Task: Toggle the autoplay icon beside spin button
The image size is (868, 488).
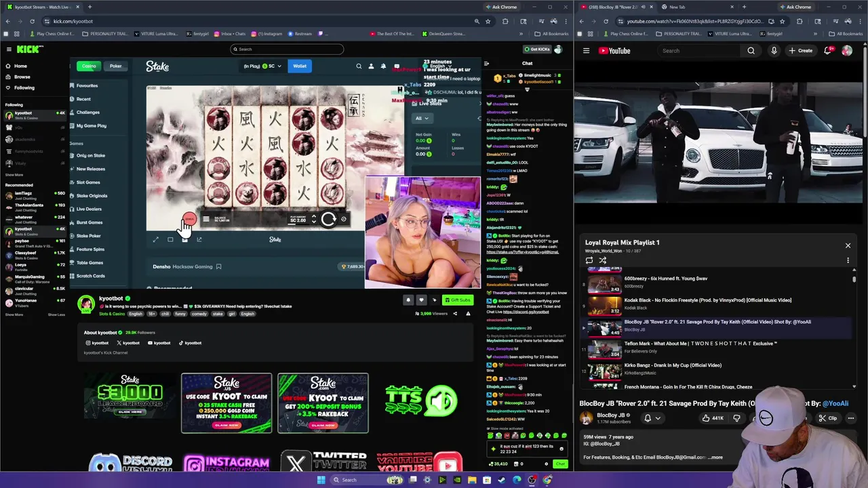Action: tap(344, 219)
